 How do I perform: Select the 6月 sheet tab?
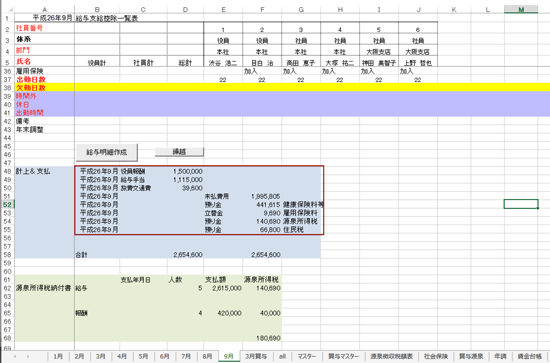click(x=165, y=356)
